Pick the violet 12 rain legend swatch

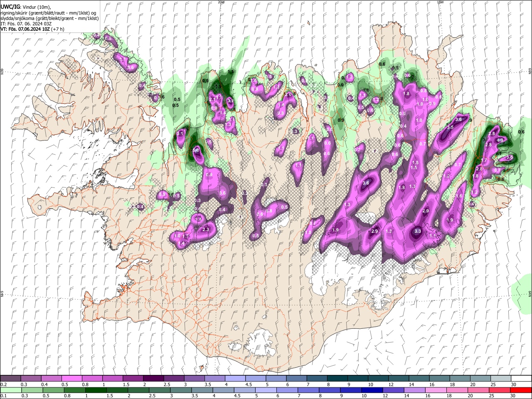tap(393, 390)
